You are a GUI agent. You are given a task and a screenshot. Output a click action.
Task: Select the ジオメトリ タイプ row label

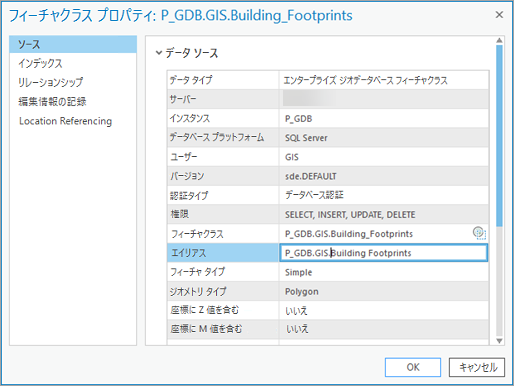pos(198,291)
